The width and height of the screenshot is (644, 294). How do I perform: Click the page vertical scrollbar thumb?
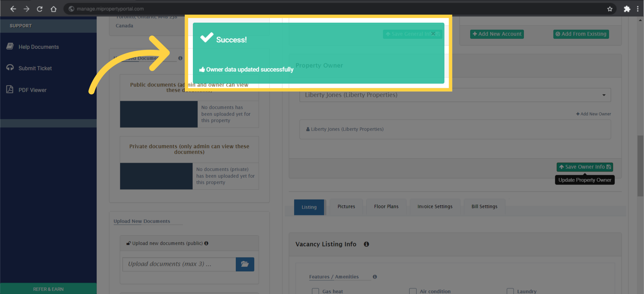[x=640, y=166]
